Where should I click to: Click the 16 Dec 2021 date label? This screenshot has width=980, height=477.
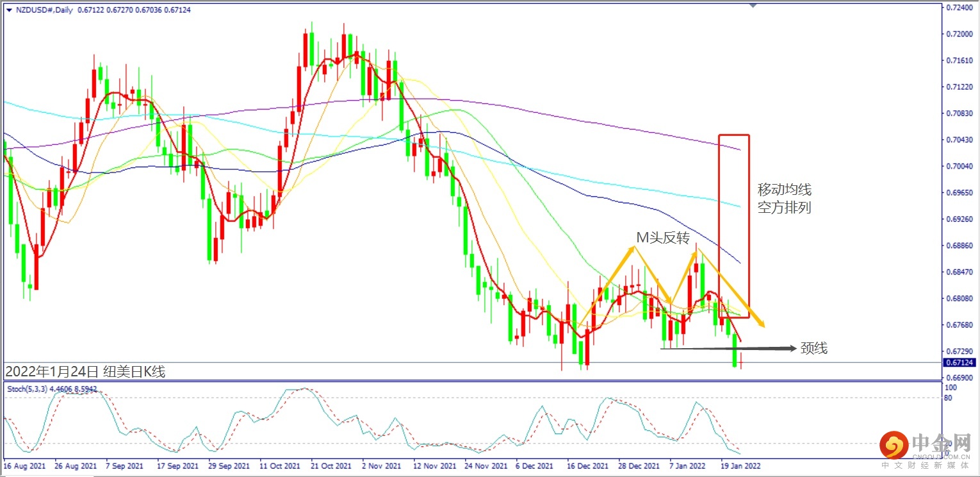tap(587, 465)
